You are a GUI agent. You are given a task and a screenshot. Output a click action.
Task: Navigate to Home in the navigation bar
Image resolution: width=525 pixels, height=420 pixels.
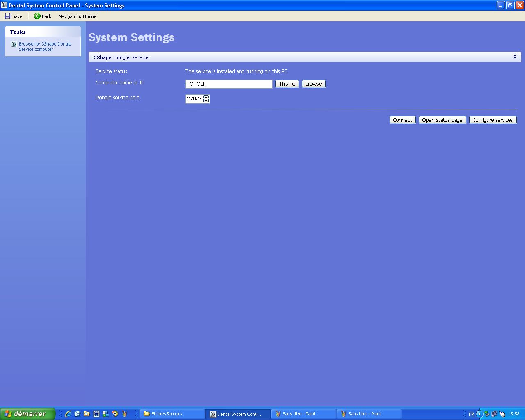point(89,16)
